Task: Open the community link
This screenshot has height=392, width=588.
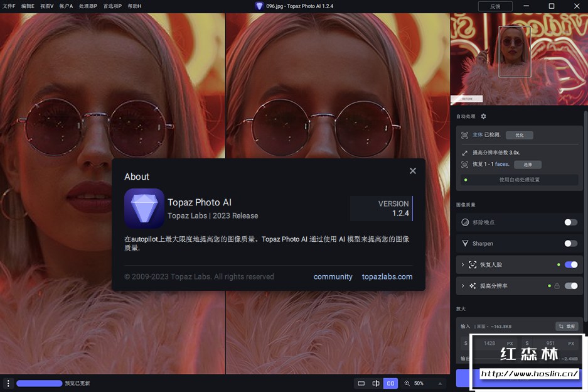Action: point(333,277)
